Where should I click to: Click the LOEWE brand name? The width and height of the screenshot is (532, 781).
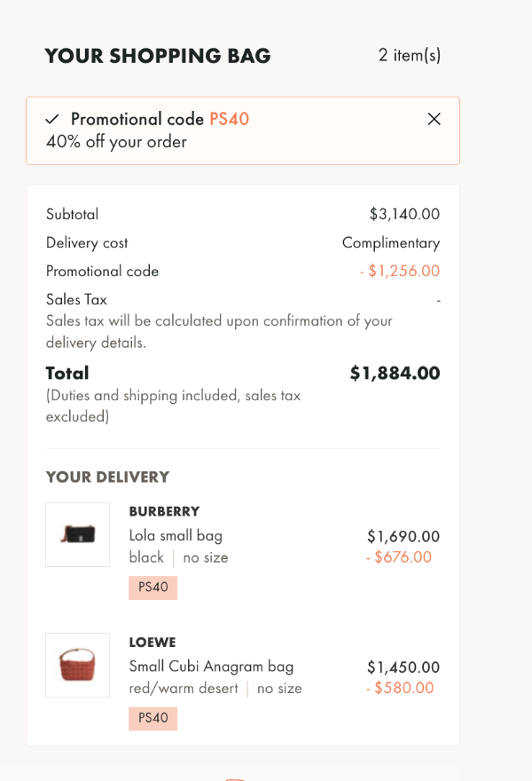[x=153, y=643]
